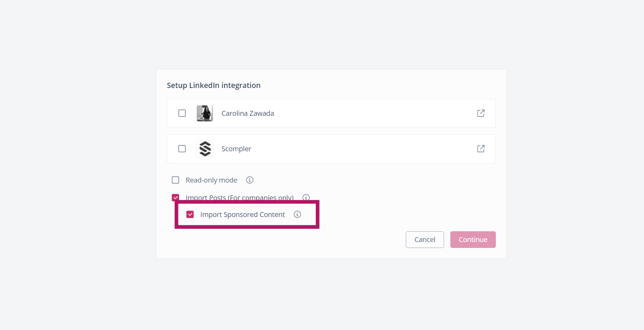Click the Import Sponsored Content label
The height and width of the screenshot is (330, 644).
click(242, 215)
